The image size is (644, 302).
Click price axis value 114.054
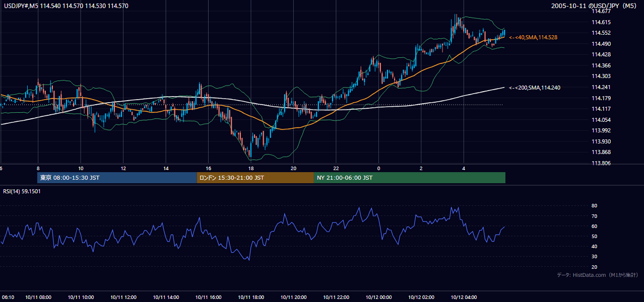coord(601,120)
